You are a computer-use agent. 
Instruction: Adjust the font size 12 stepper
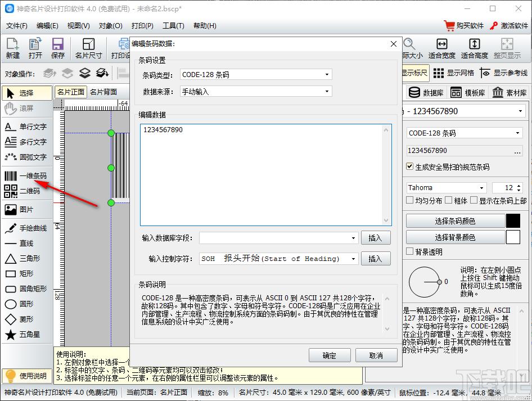pos(519,188)
